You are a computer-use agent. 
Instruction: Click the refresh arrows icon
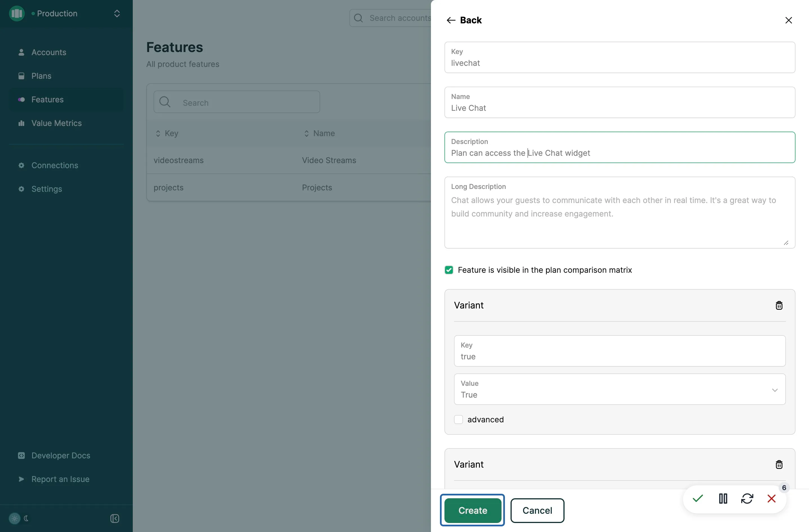point(747,498)
